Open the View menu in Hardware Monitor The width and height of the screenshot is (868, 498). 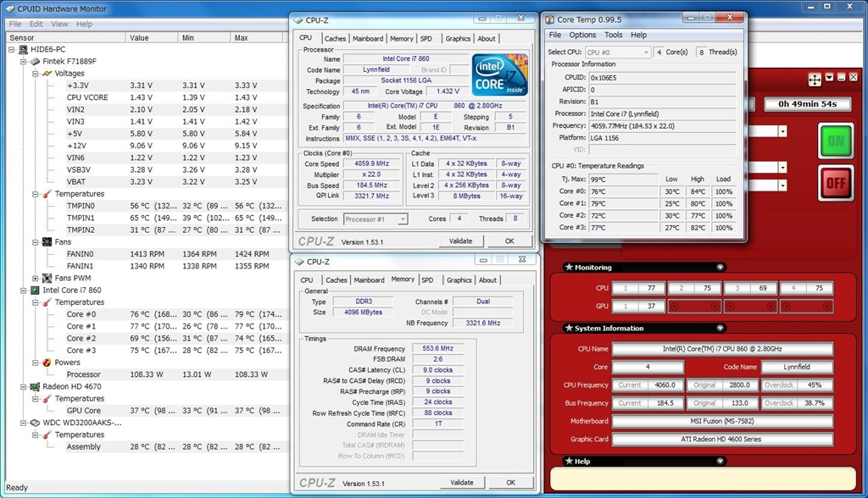pyautogui.click(x=58, y=24)
